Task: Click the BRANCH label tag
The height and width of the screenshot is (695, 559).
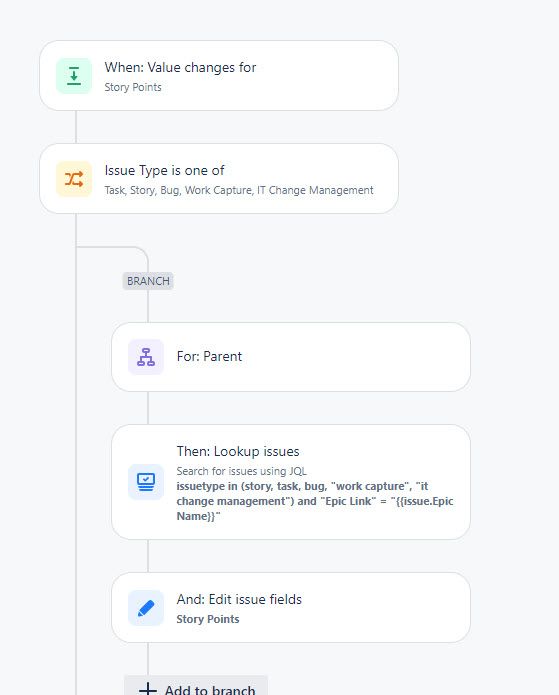Action: coord(148,281)
